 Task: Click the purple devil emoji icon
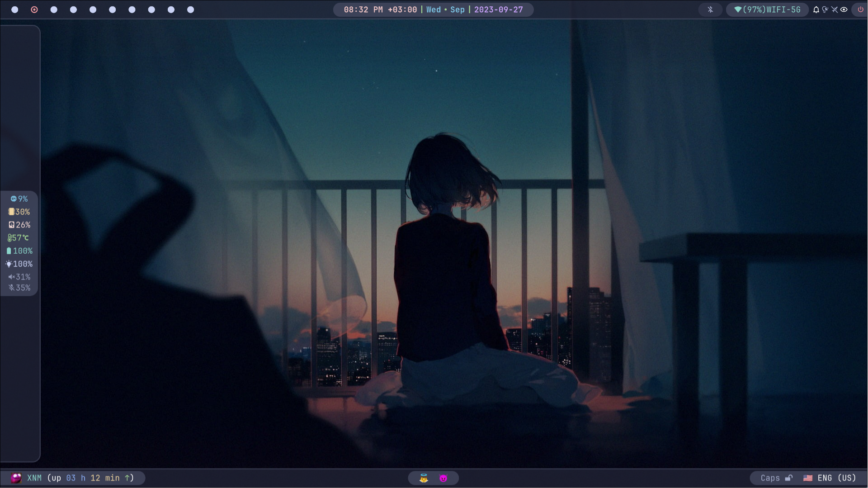click(x=443, y=478)
